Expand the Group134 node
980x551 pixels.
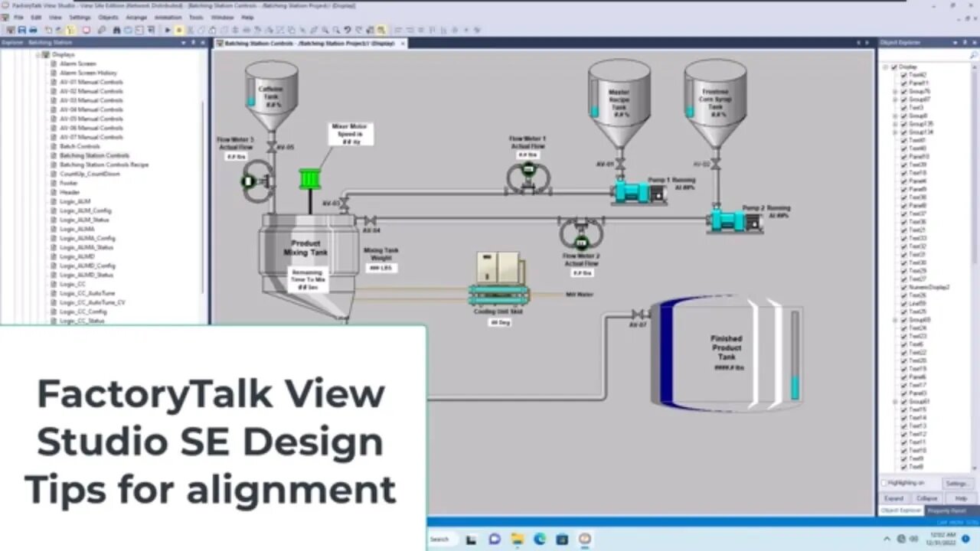tap(895, 132)
